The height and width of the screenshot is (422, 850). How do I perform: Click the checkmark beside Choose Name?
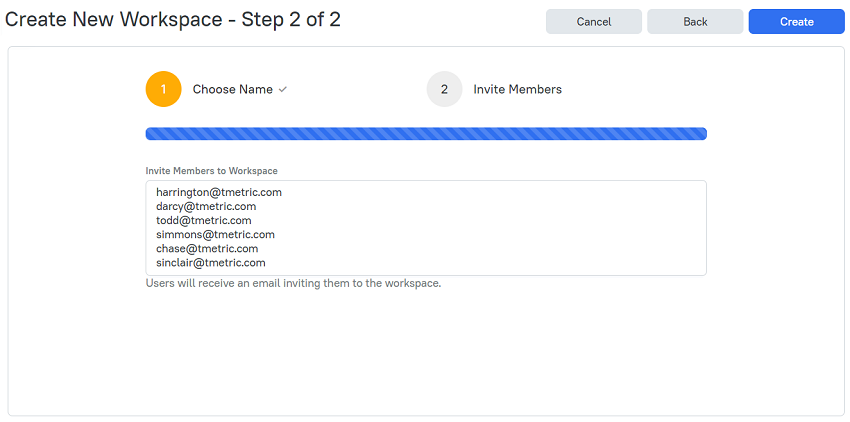pos(282,90)
